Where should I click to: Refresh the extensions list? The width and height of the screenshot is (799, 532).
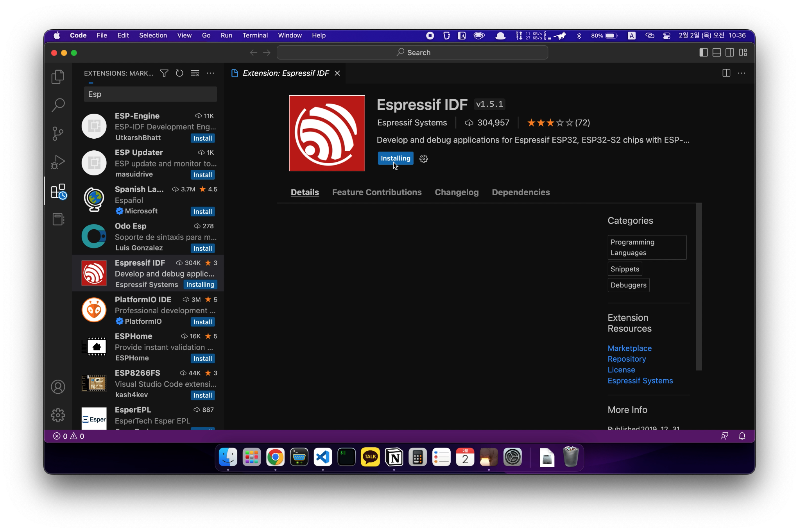(179, 73)
